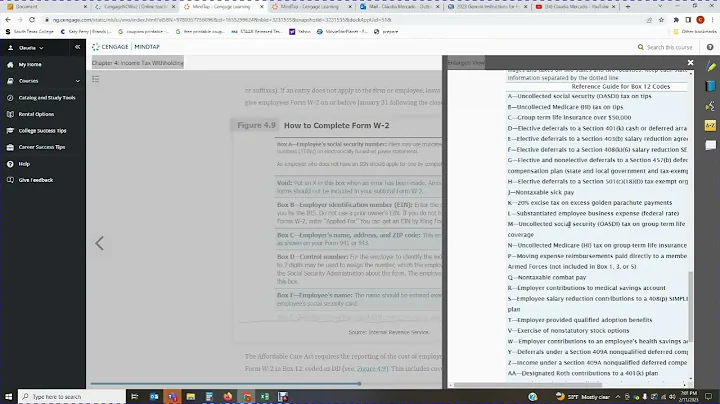Switch to the second MindTap - Cengage Learning tab
720x404 pixels.
tap(311, 7)
